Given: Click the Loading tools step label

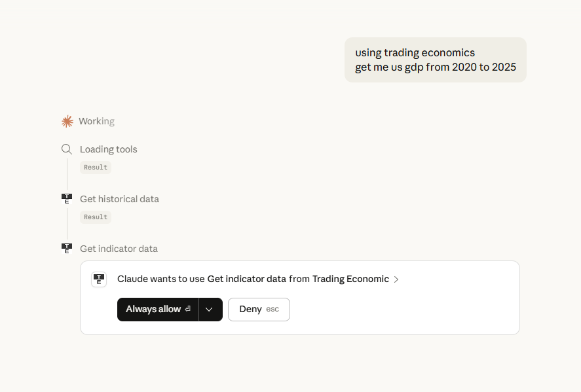Looking at the screenshot, I should click(109, 149).
